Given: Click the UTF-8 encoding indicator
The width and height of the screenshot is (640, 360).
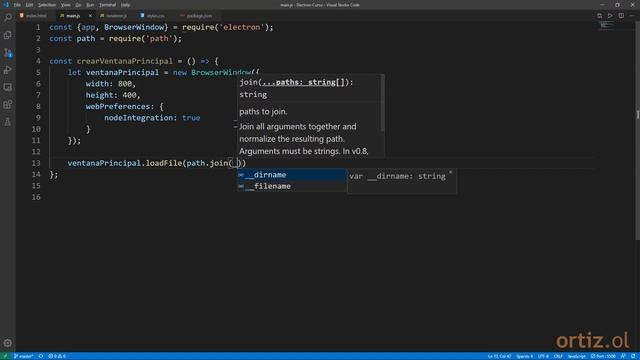Looking at the screenshot, I should [x=543, y=356].
